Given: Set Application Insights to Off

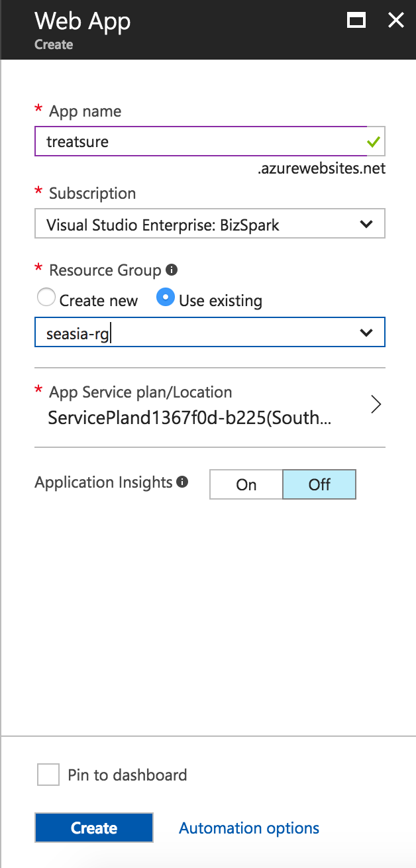Looking at the screenshot, I should coord(319,484).
